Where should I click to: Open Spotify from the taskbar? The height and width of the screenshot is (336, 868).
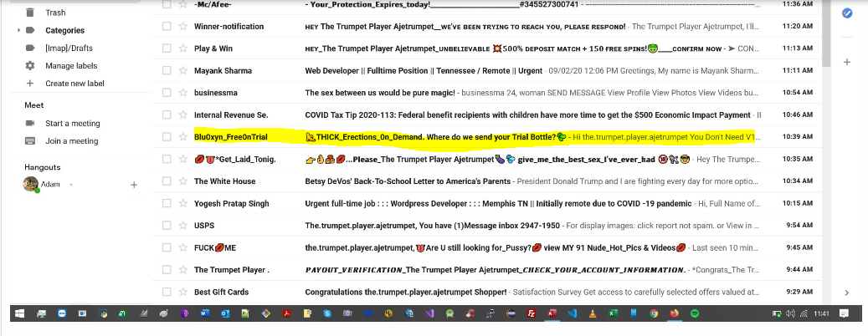pyautogui.click(x=694, y=313)
